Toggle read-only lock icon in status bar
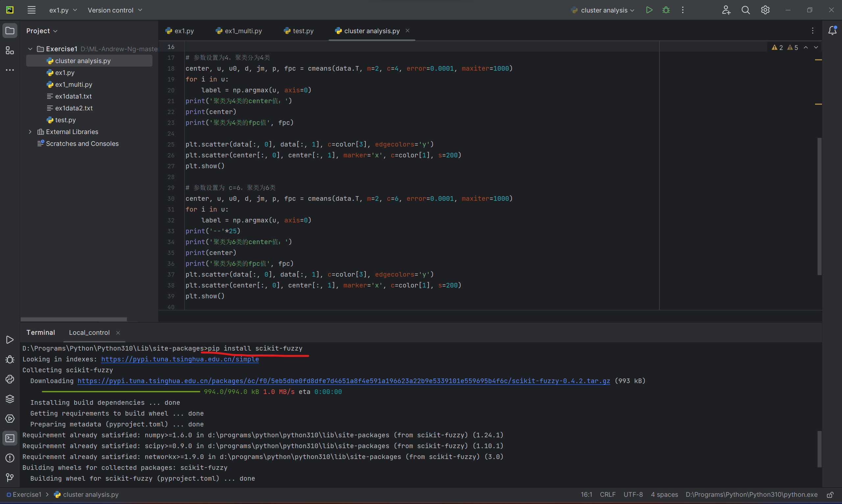 pos(830,494)
